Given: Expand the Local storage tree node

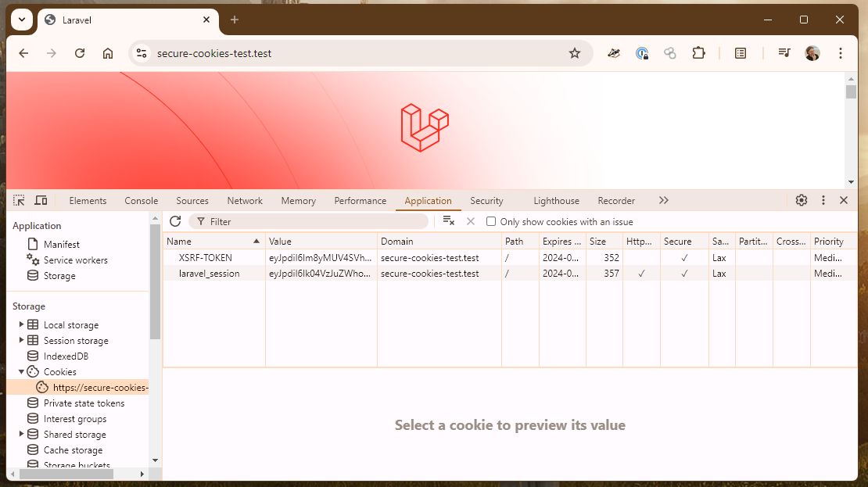Looking at the screenshot, I should (x=21, y=324).
